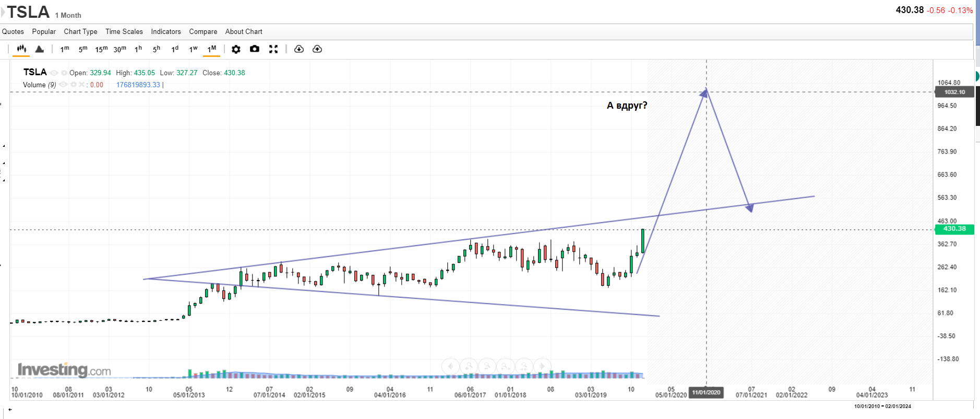Click the cloud upload save-chart icon

(317, 49)
